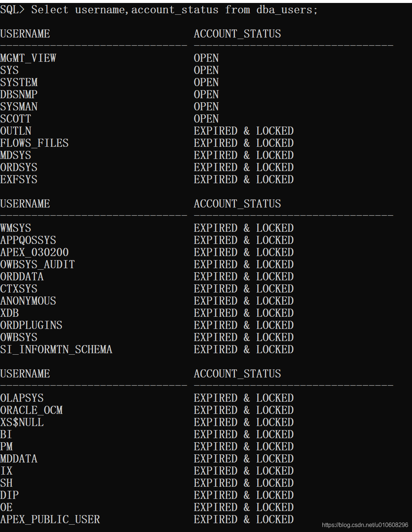Select the ORDPLUGINS username
The height and width of the screenshot is (532, 412).
[x=31, y=325]
